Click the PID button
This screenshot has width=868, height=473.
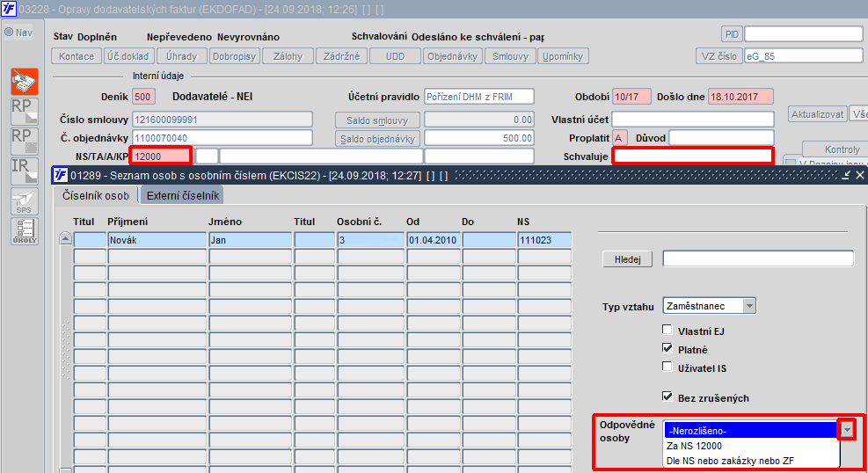[x=732, y=34]
